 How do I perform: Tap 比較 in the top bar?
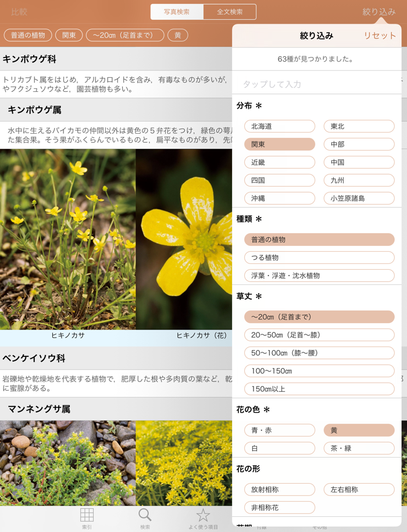(x=19, y=12)
